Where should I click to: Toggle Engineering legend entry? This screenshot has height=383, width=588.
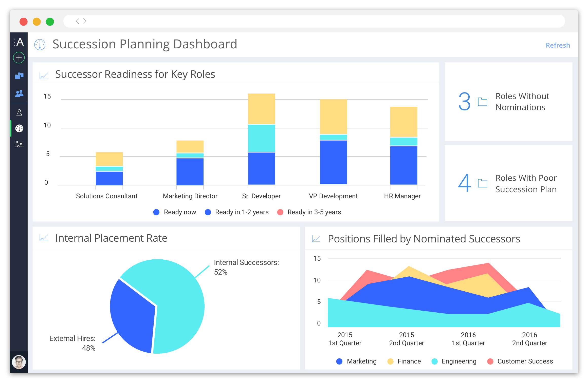[x=454, y=361]
